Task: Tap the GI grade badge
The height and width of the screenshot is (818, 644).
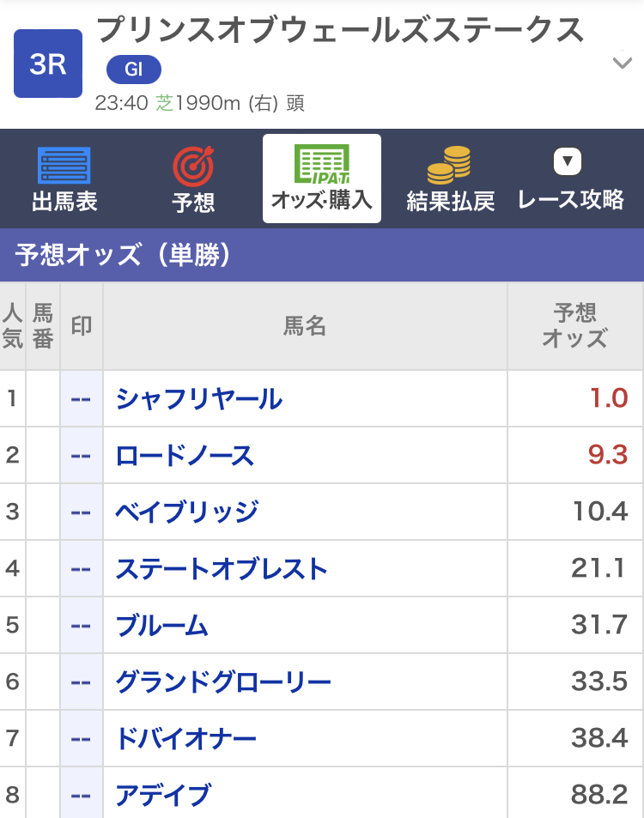Action: coord(134,70)
